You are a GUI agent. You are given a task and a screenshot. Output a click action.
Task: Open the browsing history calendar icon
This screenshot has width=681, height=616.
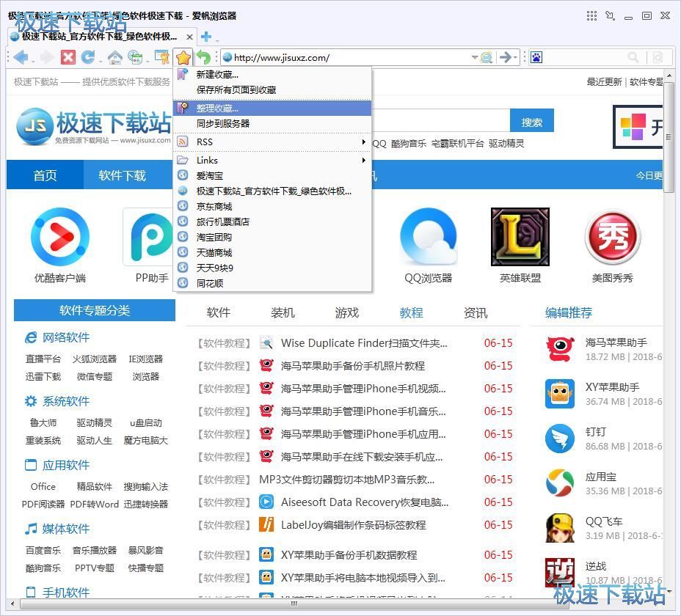136,57
